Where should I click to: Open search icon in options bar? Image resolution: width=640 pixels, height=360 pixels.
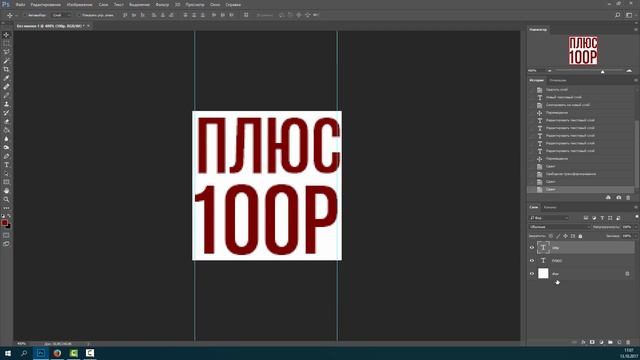point(618,15)
